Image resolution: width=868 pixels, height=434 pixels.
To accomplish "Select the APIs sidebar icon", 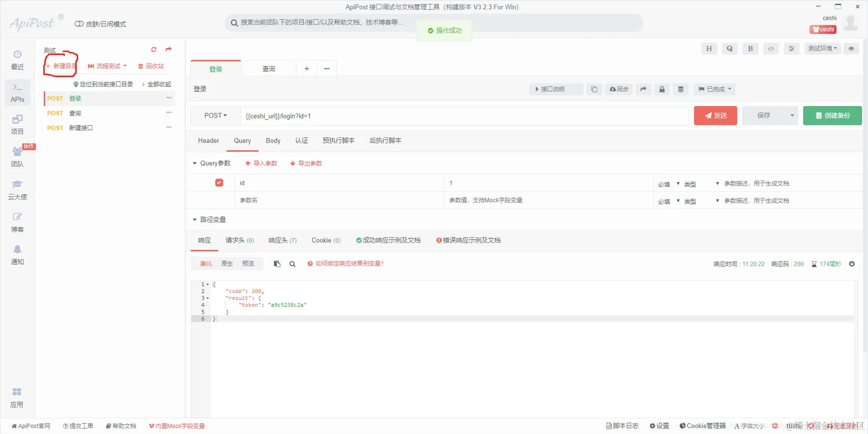I will (17, 92).
